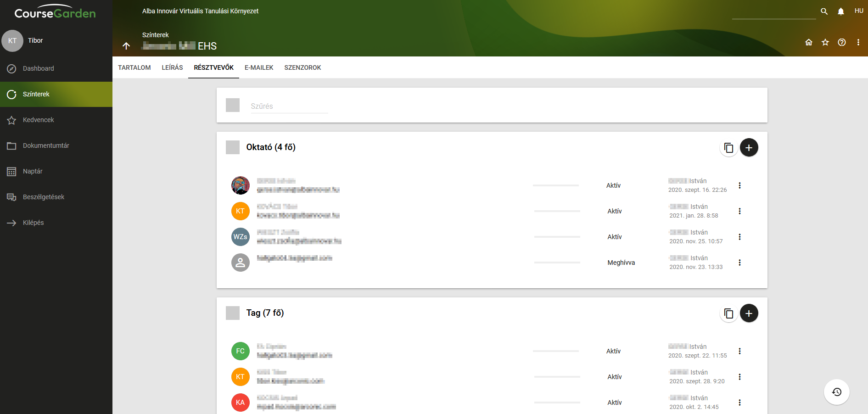Click the notification bell icon
Image resolution: width=868 pixels, height=414 pixels.
[840, 11]
